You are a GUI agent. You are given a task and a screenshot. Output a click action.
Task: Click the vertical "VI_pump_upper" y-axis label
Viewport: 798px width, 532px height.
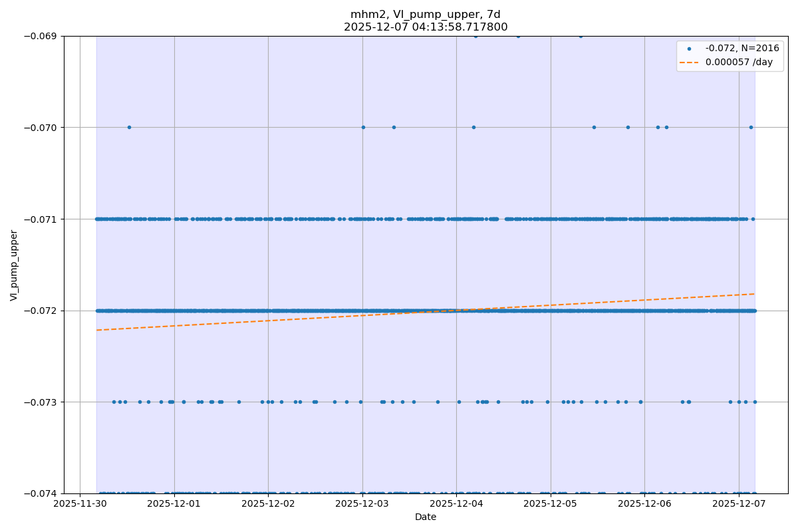(x=14, y=265)
